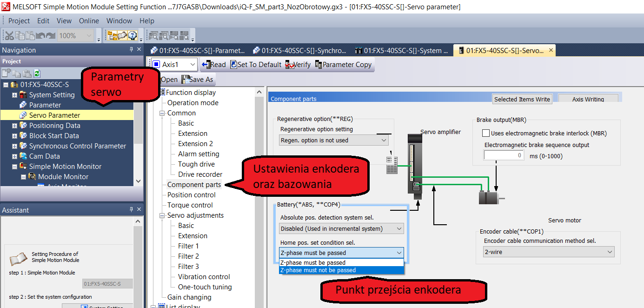Collapse the Simple Motion Monitor tree node
The height and width of the screenshot is (308, 644).
tap(14, 167)
